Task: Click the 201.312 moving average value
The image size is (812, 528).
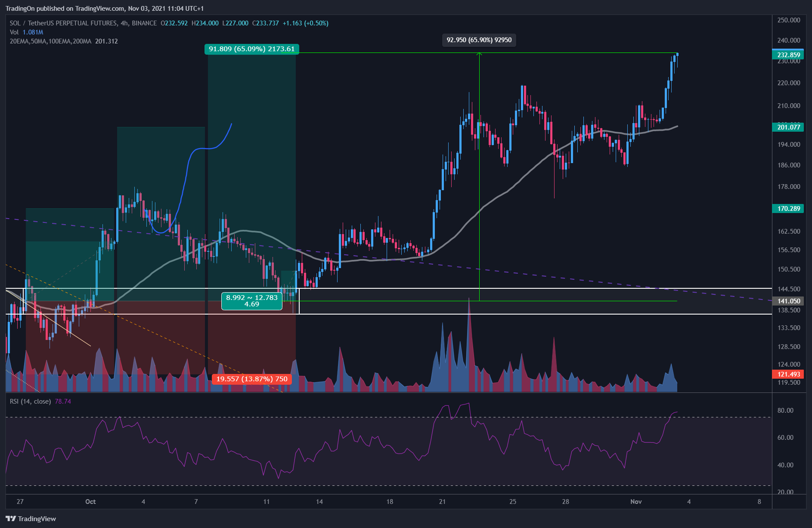Action: click(106, 41)
